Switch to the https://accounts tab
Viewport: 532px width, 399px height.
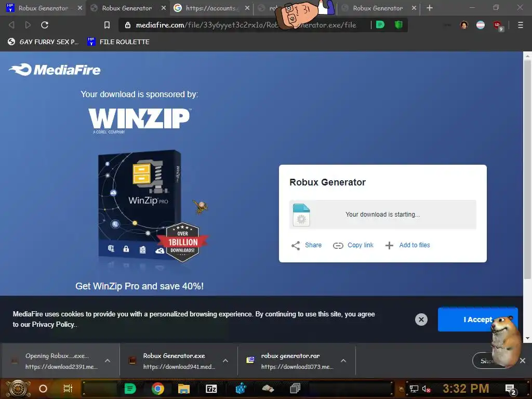click(210, 8)
